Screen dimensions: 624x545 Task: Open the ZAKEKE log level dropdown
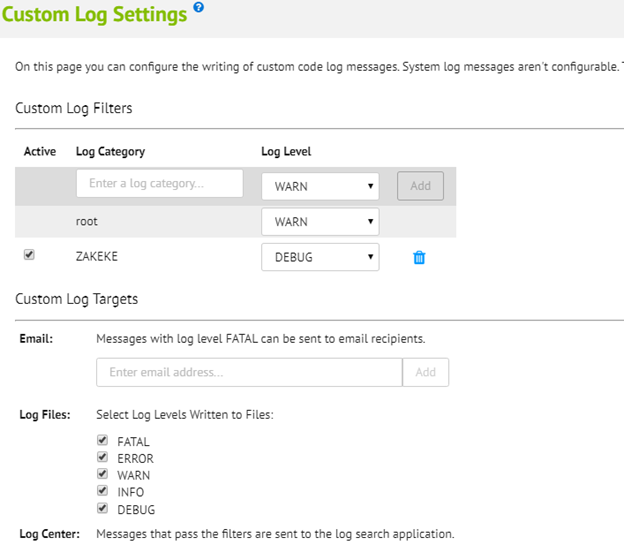tap(320, 257)
